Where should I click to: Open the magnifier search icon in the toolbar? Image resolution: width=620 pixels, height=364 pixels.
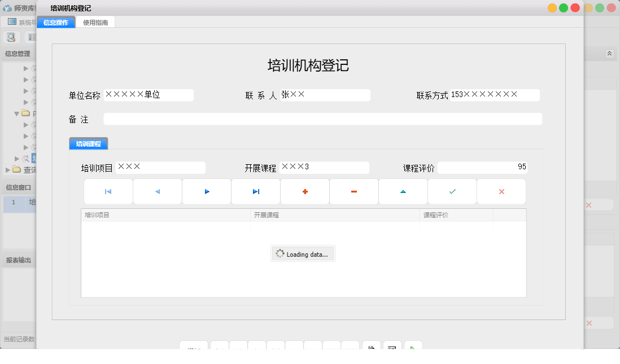[11, 37]
